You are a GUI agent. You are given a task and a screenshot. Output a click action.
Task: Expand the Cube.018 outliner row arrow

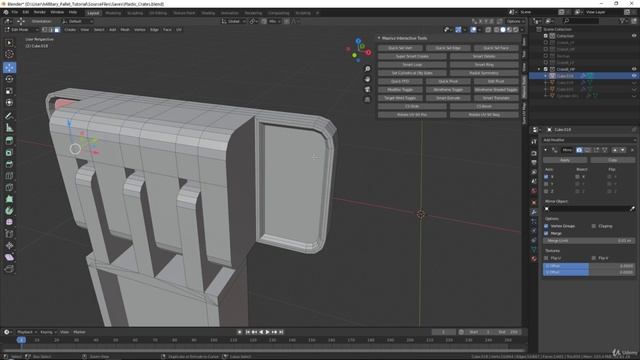[x=546, y=76]
